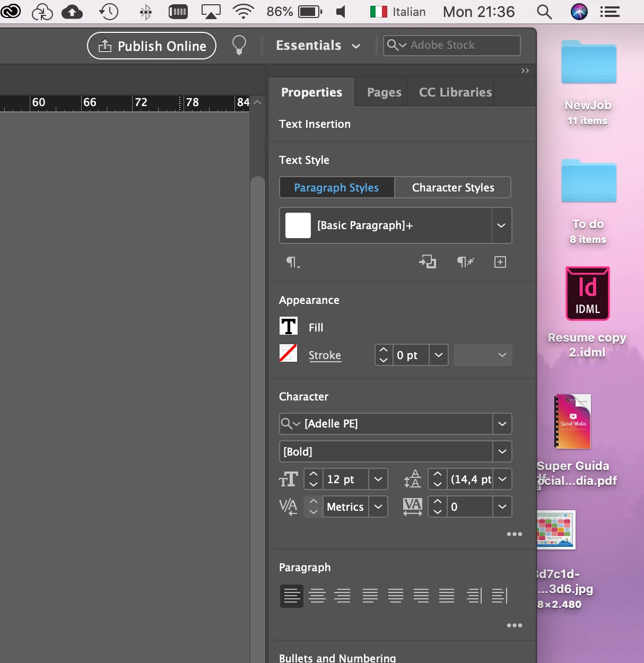
Task: Open the Time Machine menu bar icon
Action: 109,11
